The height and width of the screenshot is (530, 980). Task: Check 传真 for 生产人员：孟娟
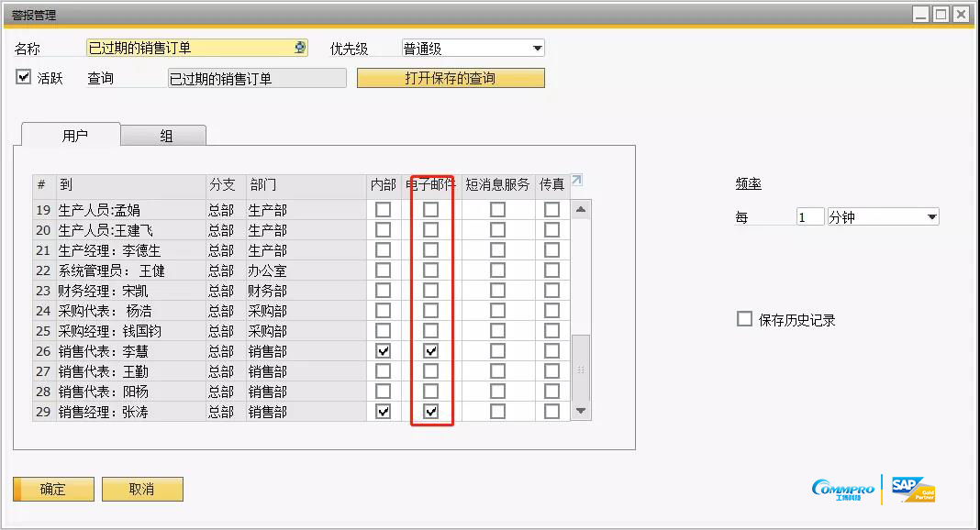[x=551, y=209]
